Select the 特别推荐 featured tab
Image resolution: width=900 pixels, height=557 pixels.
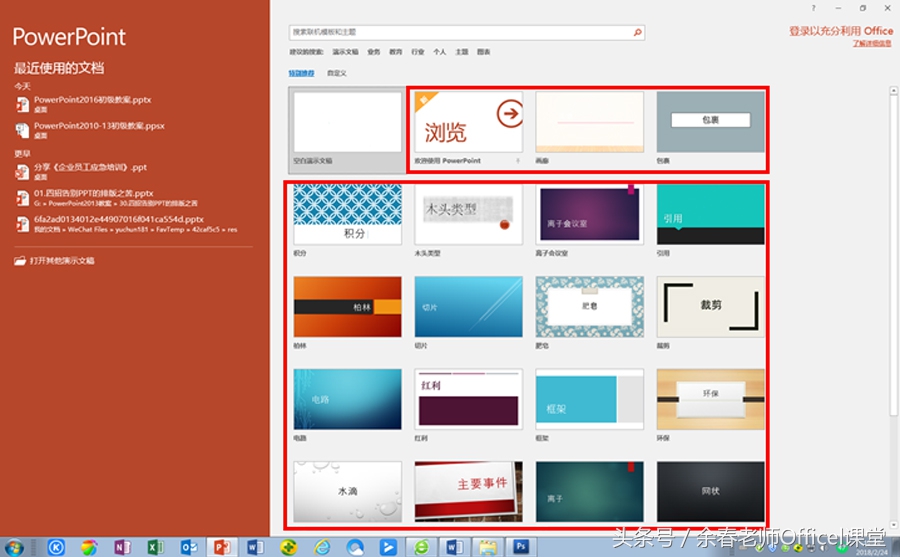[x=301, y=73]
